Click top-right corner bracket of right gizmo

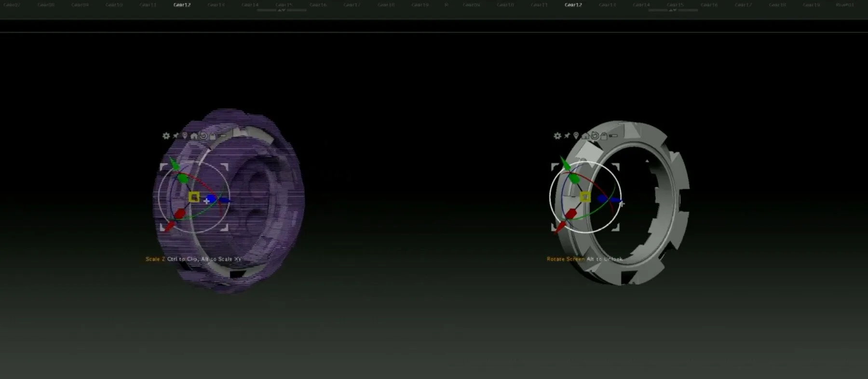pyautogui.click(x=616, y=166)
